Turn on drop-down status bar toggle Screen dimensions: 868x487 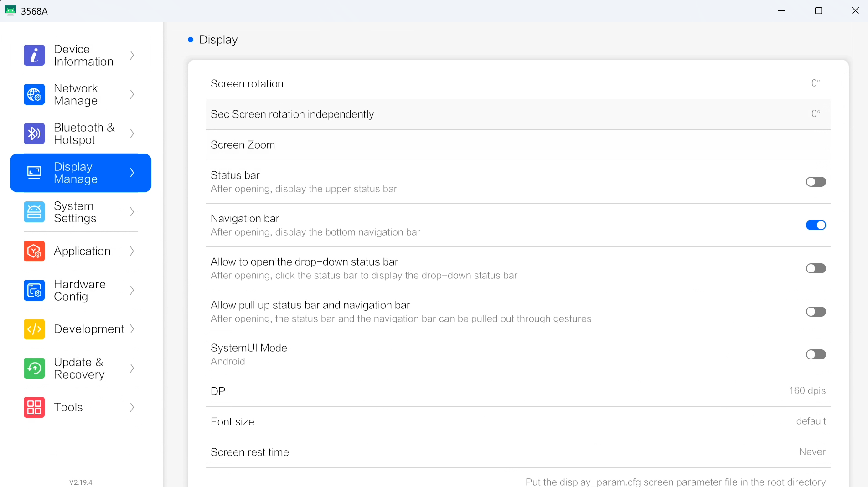(816, 268)
